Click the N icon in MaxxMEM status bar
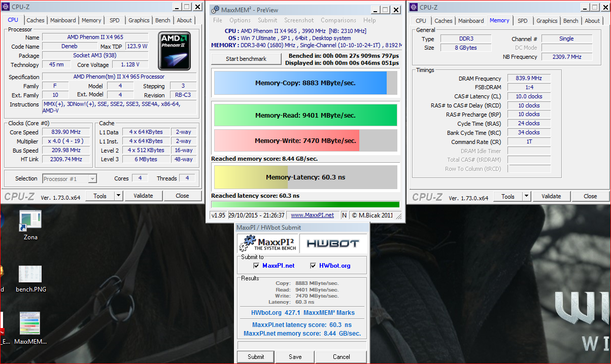Viewport: 611px width, 364px height. 345,215
